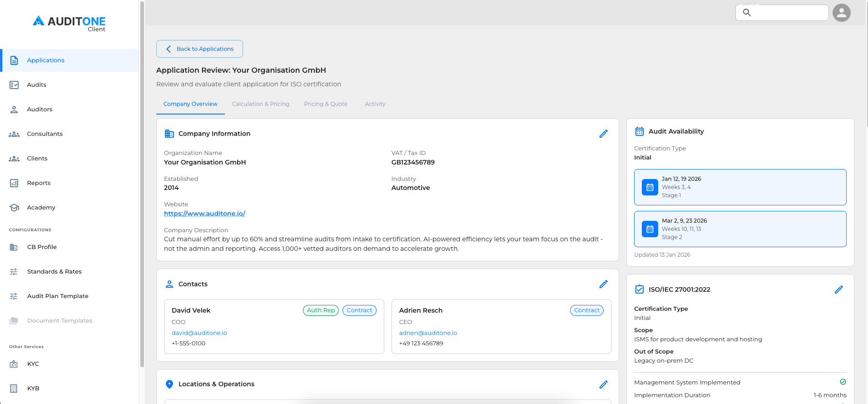Screen dimensions: 868x404
Task: Open Reports from the sidebar
Action: (x=69, y=183)
